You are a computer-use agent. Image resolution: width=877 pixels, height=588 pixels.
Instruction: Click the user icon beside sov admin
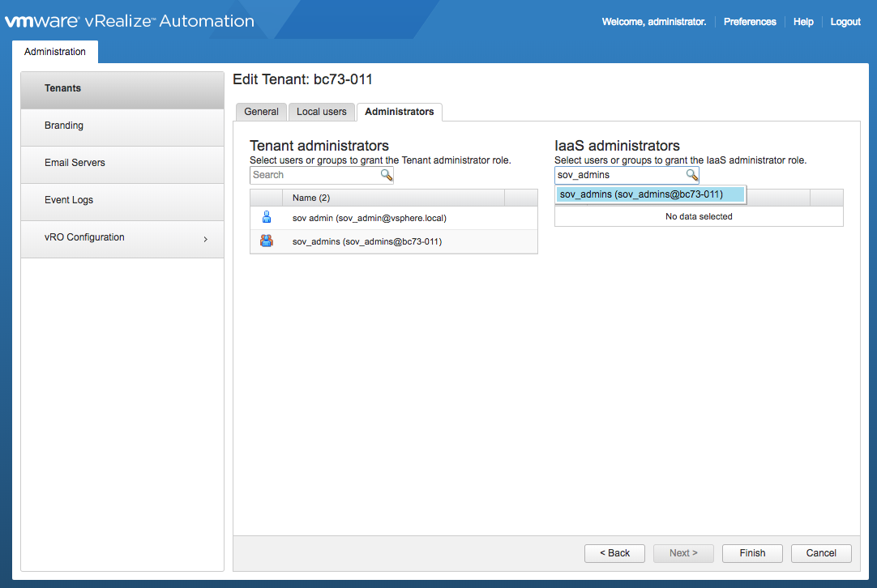tap(267, 217)
